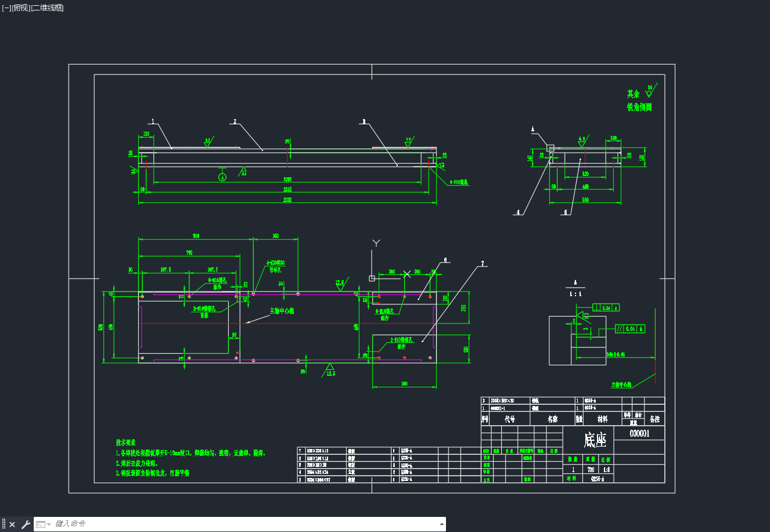Select balloon number 4 below side view
This screenshot has width=770, height=532.
point(519,213)
